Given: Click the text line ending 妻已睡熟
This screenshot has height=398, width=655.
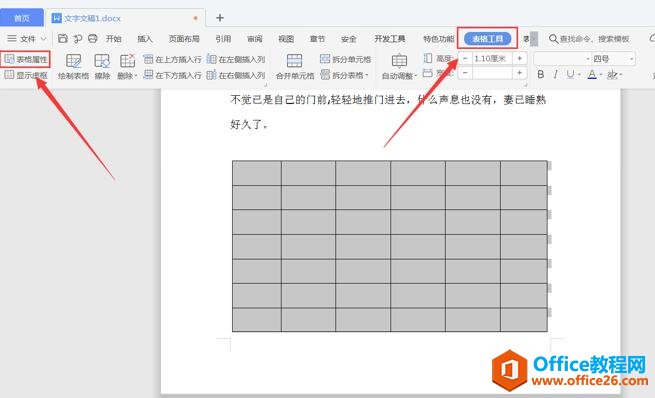Looking at the screenshot, I should 388,100.
